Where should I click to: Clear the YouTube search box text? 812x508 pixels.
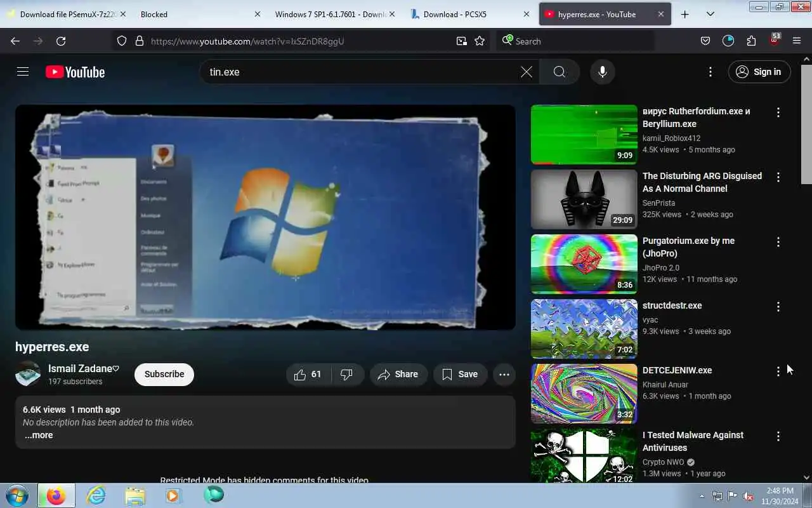[x=527, y=72]
